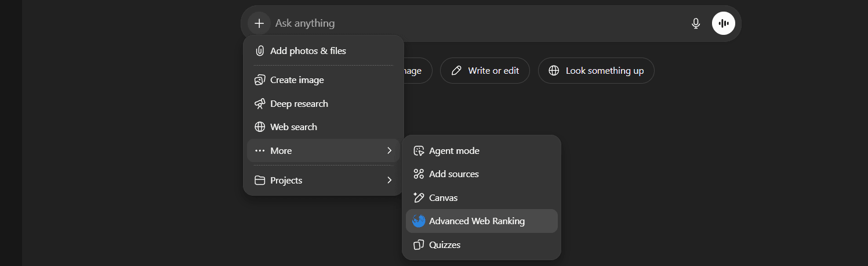This screenshot has width=868, height=266.
Task: Click the Projects folder icon
Action: pos(260,180)
